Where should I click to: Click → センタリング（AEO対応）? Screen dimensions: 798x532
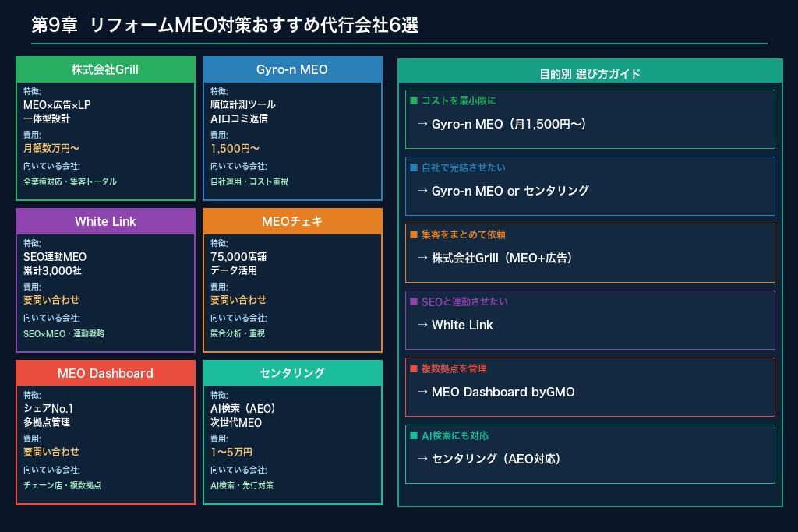489,460
